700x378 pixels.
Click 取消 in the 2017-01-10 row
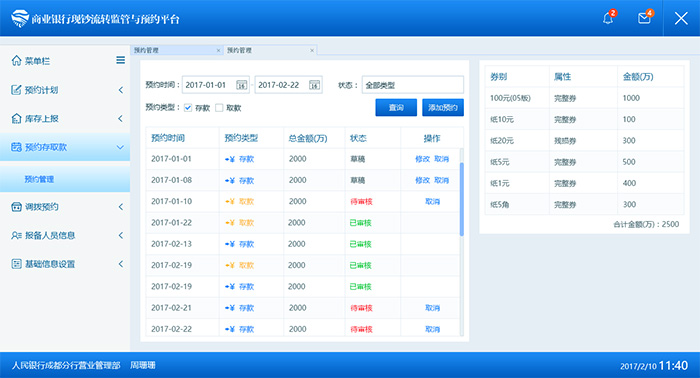click(432, 201)
